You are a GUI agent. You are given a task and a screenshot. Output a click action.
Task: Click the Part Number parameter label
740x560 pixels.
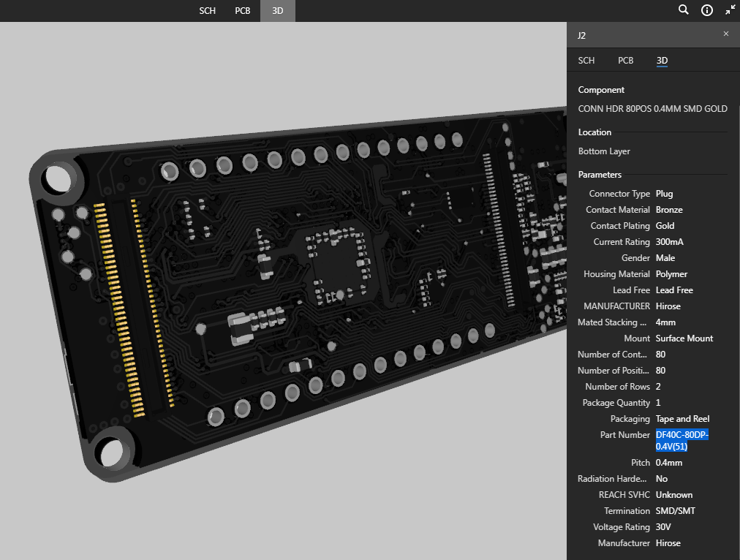[x=625, y=434]
